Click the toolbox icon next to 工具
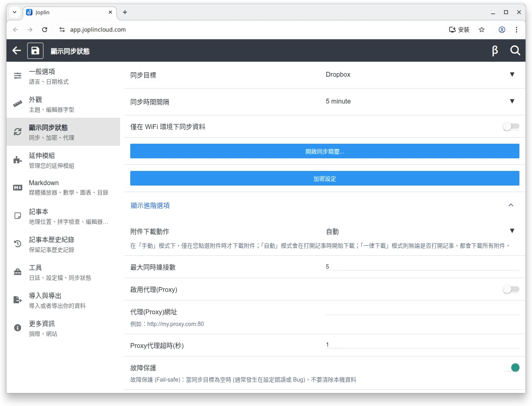This screenshot has width=532, height=406. [x=17, y=272]
